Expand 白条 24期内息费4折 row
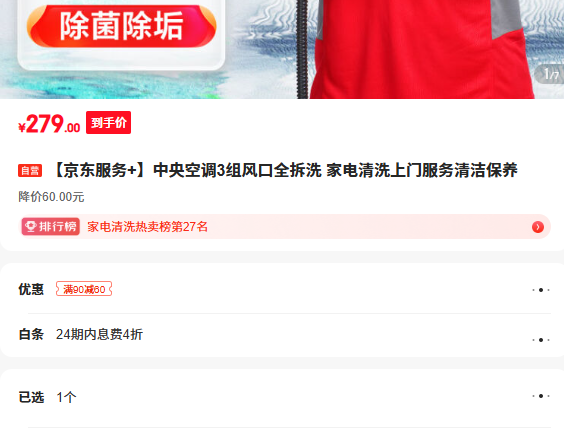The image size is (564, 436). tap(284, 335)
